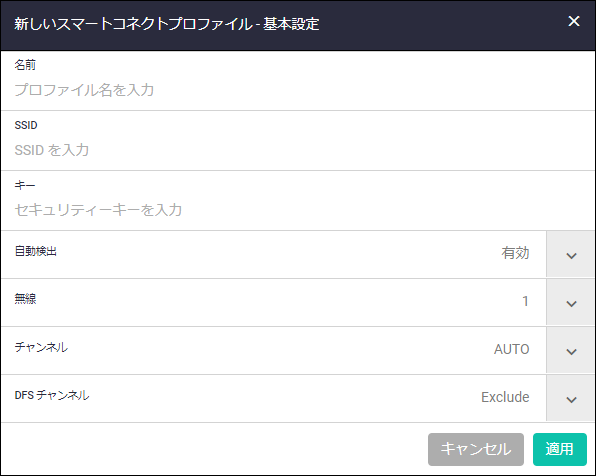Open the AUTO channel value
The width and height of the screenshot is (596, 476).
pyautogui.click(x=511, y=349)
